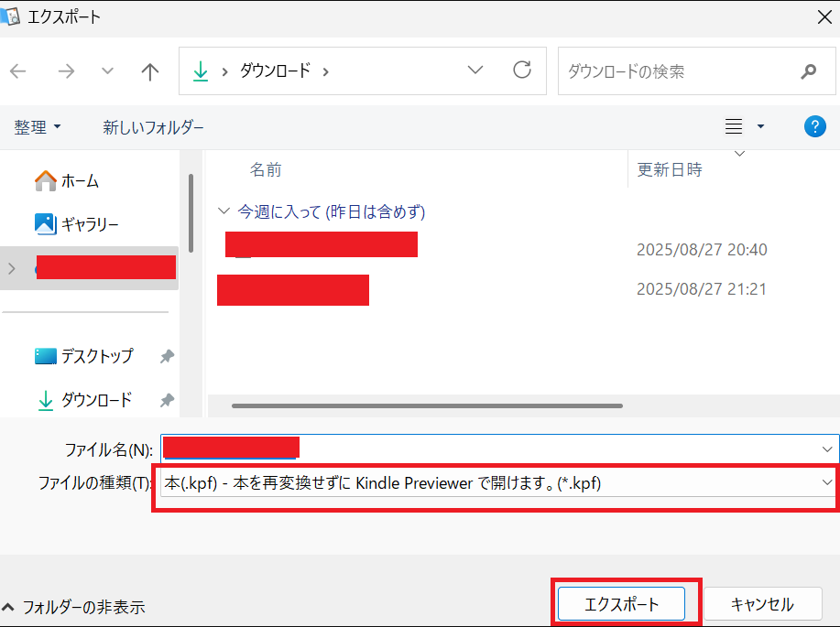Open the ファイル名 dropdown arrow
The image size is (840, 627).
pyautogui.click(x=826, y=449)
